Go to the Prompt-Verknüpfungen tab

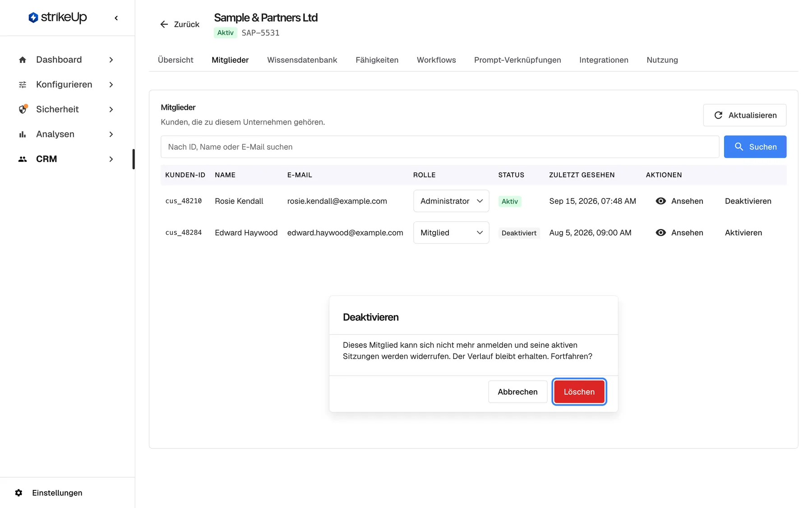(517, 60)
